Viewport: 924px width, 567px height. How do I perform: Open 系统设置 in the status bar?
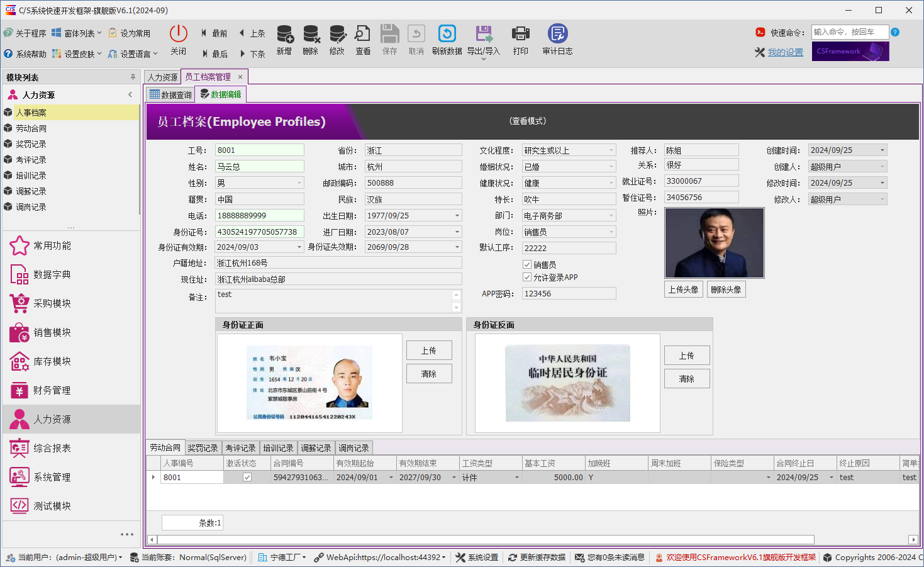477,558
